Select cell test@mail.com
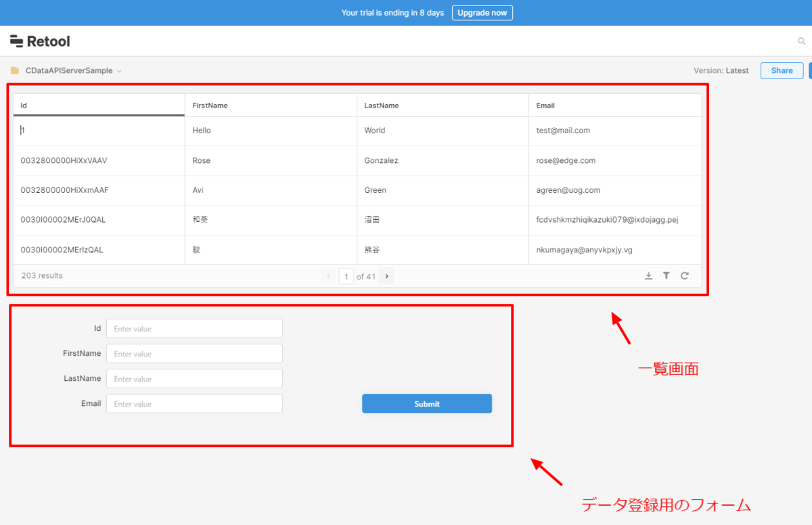Image resolution: width=812 pixels, height=525 pixels. tap(615, 131)
